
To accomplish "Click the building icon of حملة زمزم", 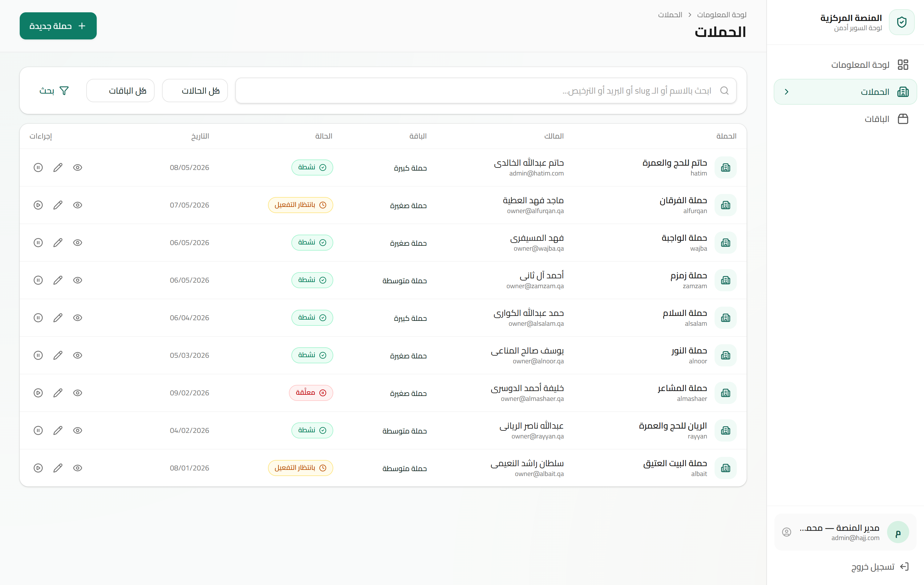I will [x=726, y=280].
